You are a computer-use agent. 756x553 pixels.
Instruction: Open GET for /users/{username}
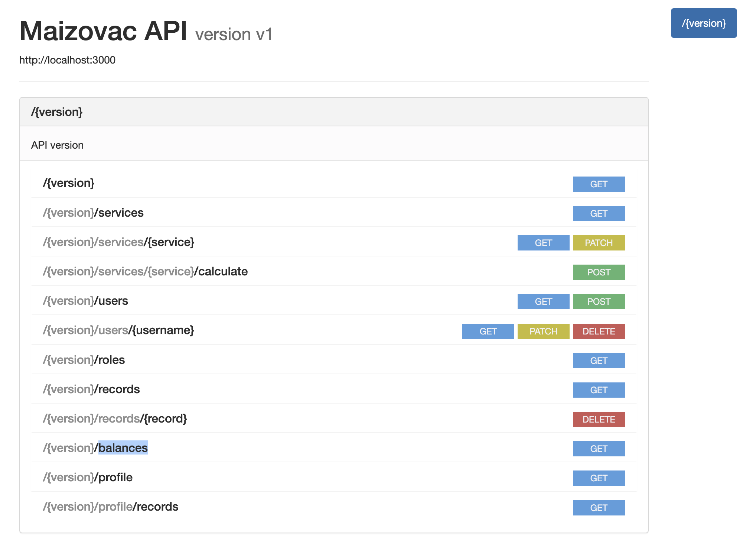(488, 331)
